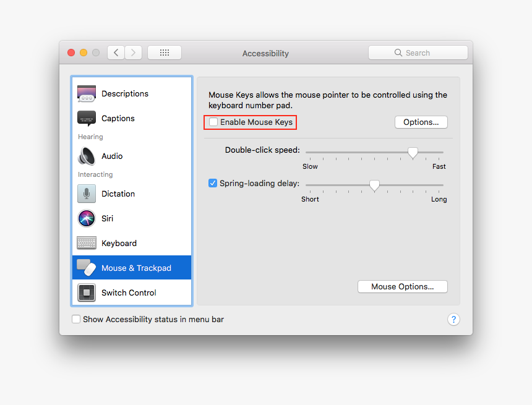Select Captions in the sidebar list
Viewport: 532px width, 405px height.
point(132,118)
